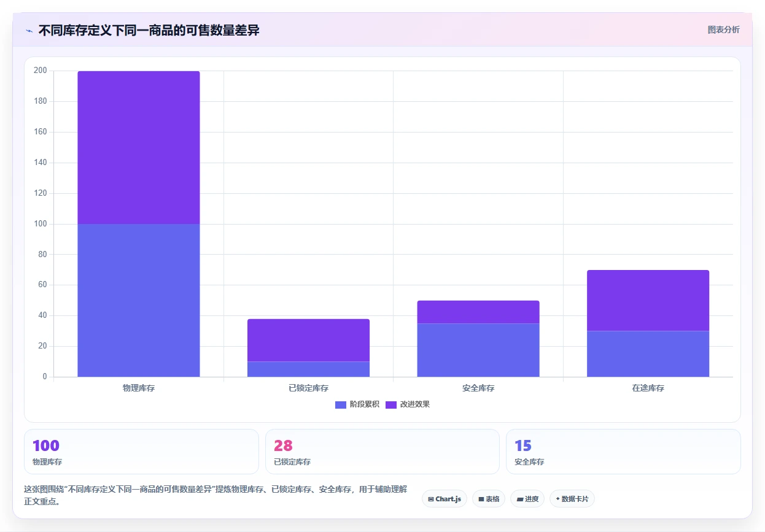Viewport: 765px width, 532px height.
Task: Click the 图表分析 label in the header
Action: (723, 29)
